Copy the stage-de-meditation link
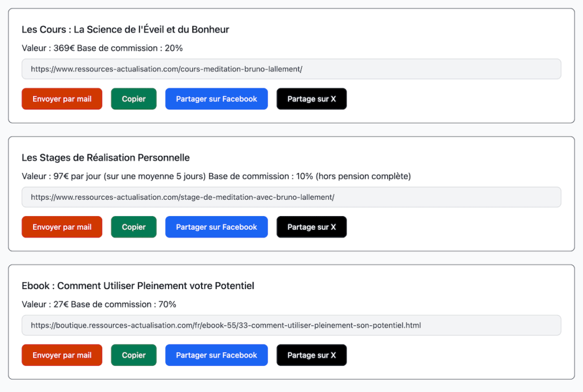The width and height of the screenshot is (583, 392). coord(133,226)
